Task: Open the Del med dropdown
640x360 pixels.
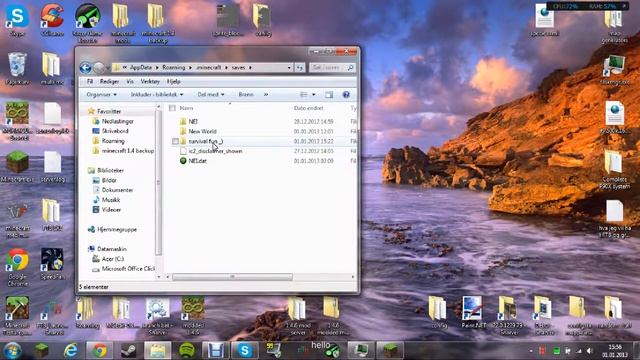Action: click(211, 95)
